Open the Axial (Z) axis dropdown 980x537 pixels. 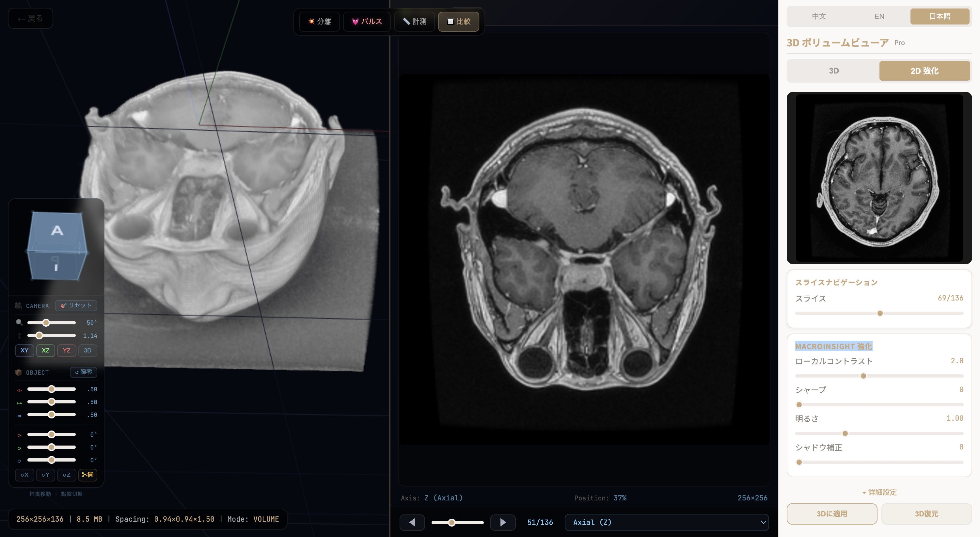[x=667, y=522]
